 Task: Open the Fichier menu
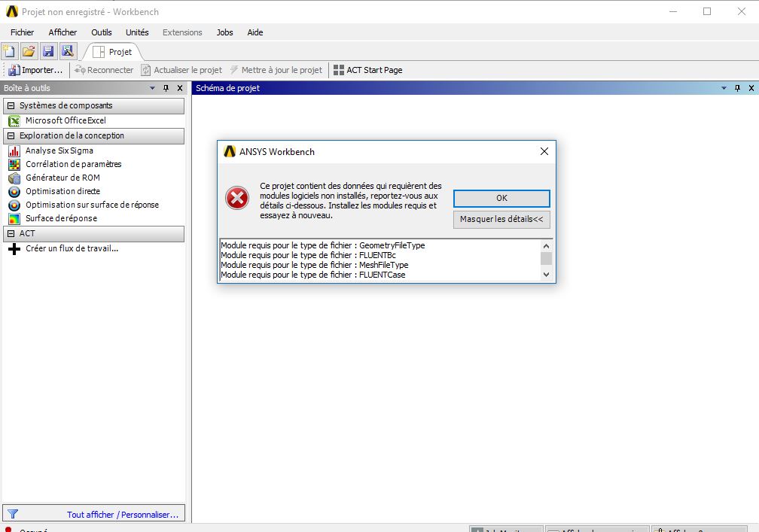pos(23,32)
